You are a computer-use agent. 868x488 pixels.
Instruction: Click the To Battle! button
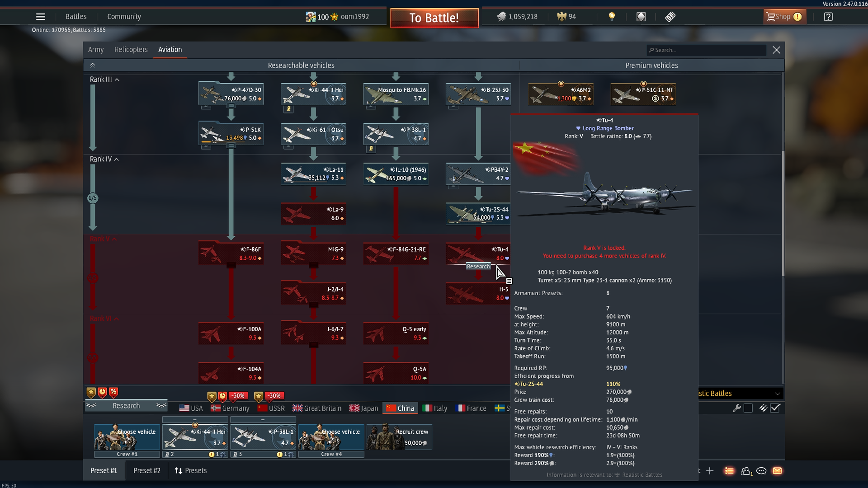pyautogui.click(x=434, y=18)
